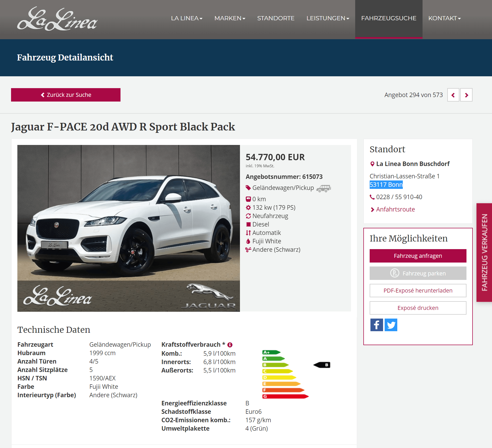Click the price 54.770,00 EUR
The width and height of the screenshot is (492, 448).
click(x=275, y=157)
